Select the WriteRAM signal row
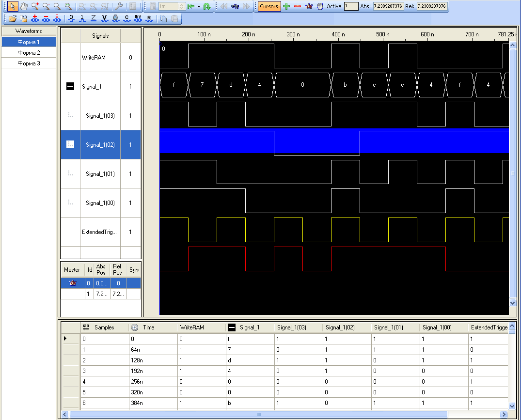Screen dimensions: 521x420 coord(94,58)
